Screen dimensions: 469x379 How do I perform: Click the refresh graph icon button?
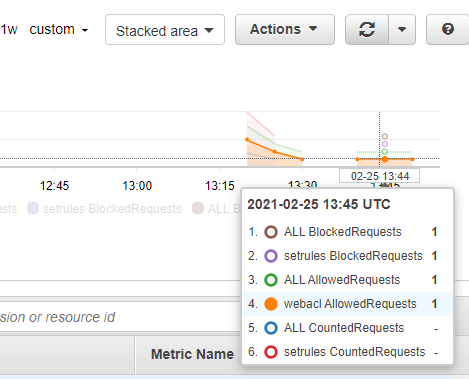[x=367, y=30]
